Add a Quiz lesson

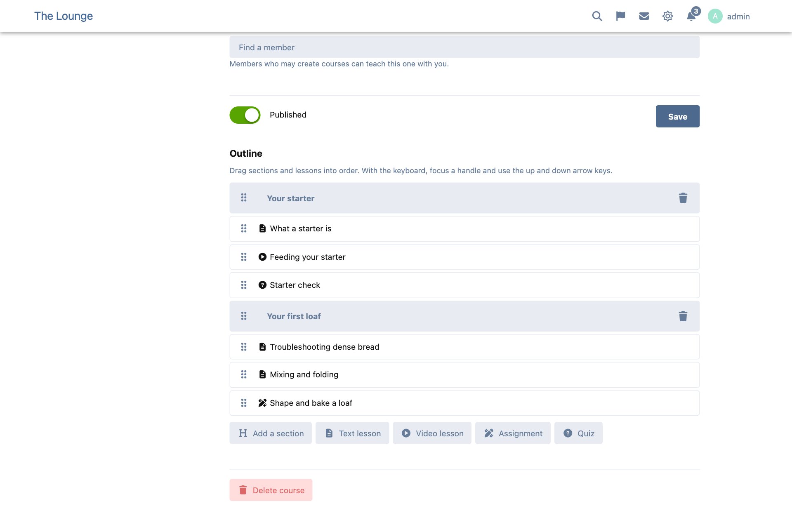tap(578, 433)
